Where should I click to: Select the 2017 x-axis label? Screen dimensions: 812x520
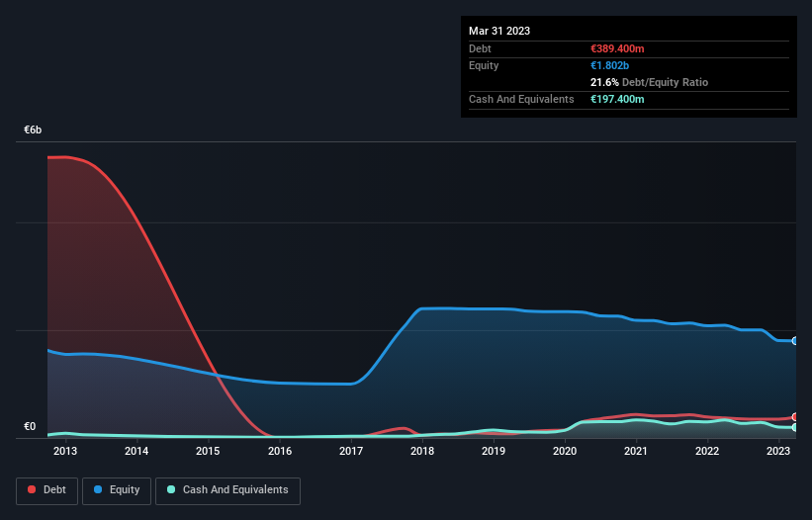coord(351,451)
